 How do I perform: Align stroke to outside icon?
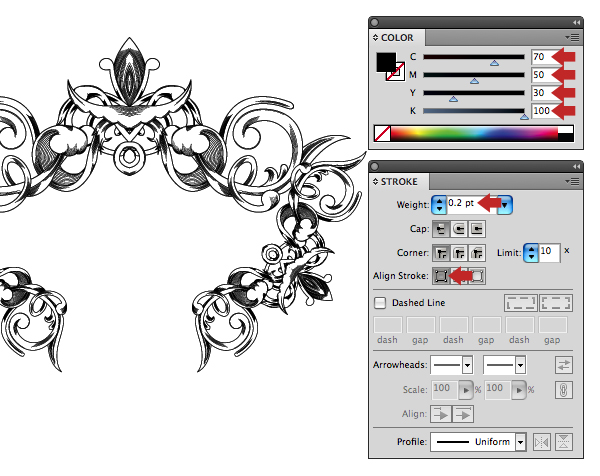(477, 276)
